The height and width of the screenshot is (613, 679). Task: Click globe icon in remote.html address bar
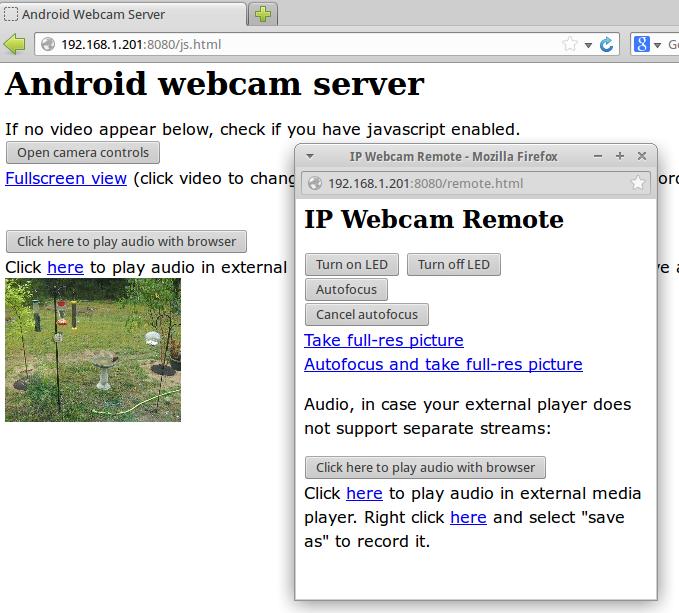(315, 184)
